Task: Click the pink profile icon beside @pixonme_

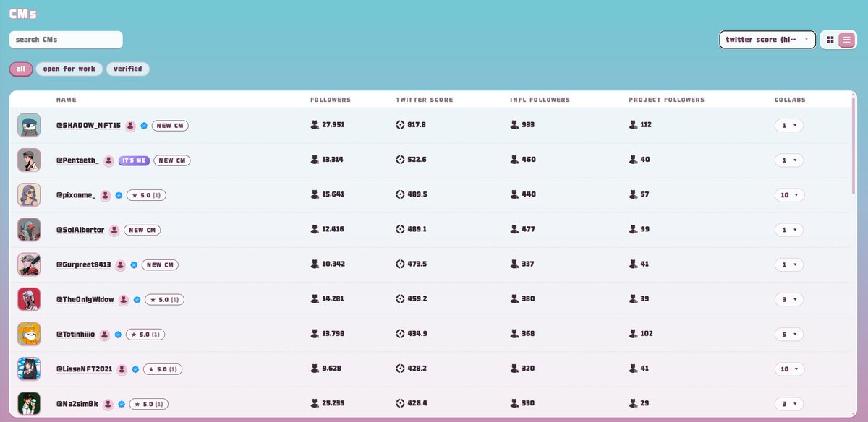Action: pos(105,195)
